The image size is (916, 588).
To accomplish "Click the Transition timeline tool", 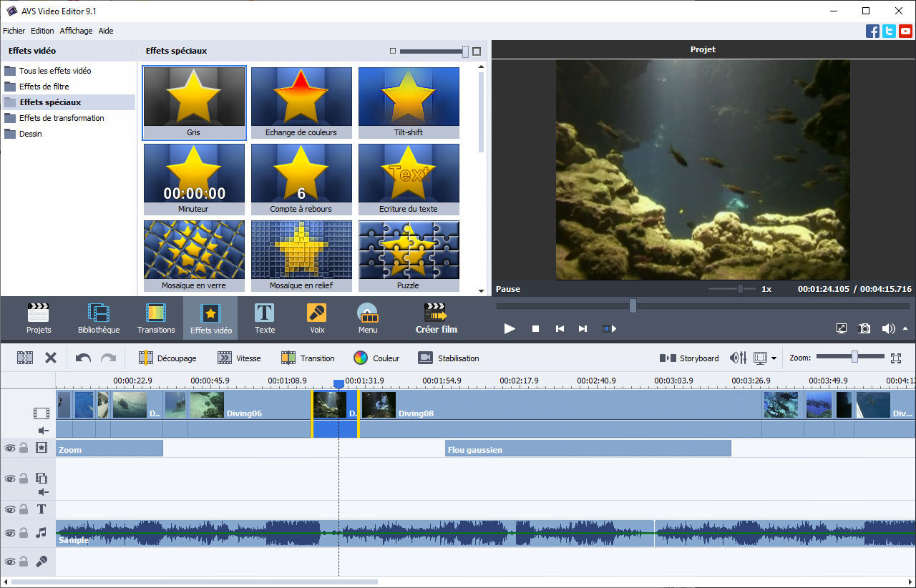I will [308, 358].
